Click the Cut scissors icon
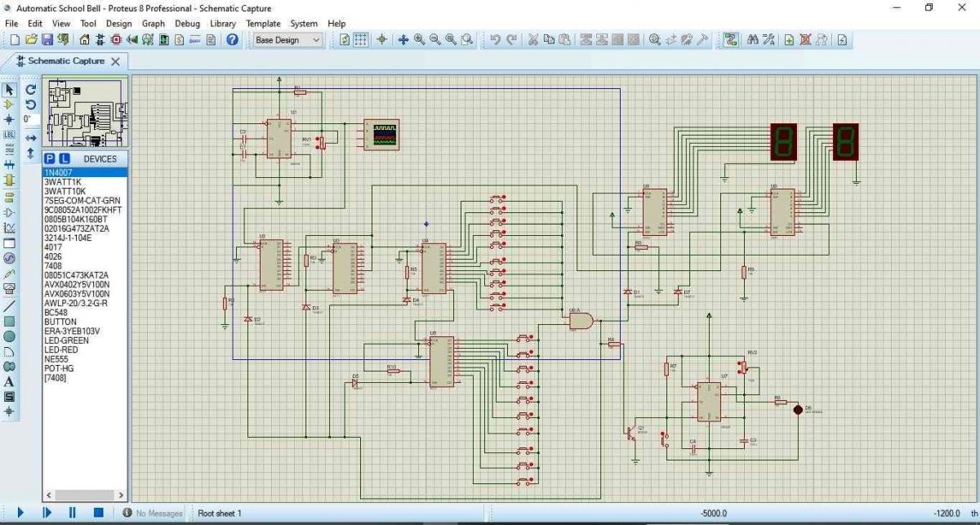This screenshot has height=525, width=980. [533, 40]
